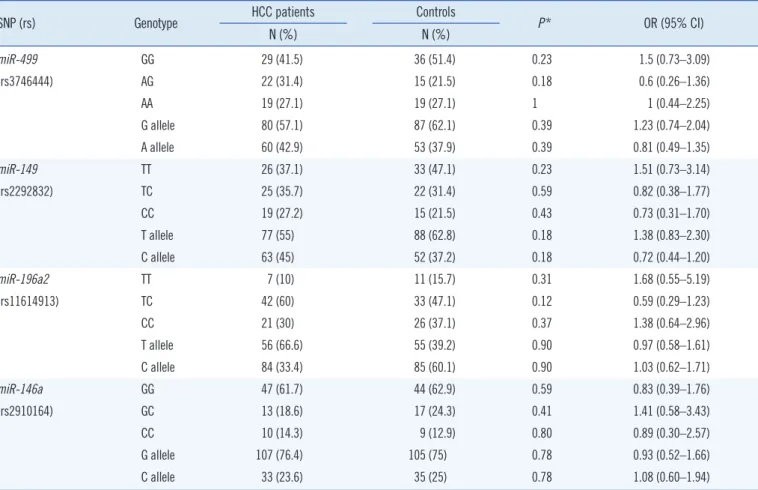
Task: Click HCC value 80 (57.1)
Action: [282, 126]
